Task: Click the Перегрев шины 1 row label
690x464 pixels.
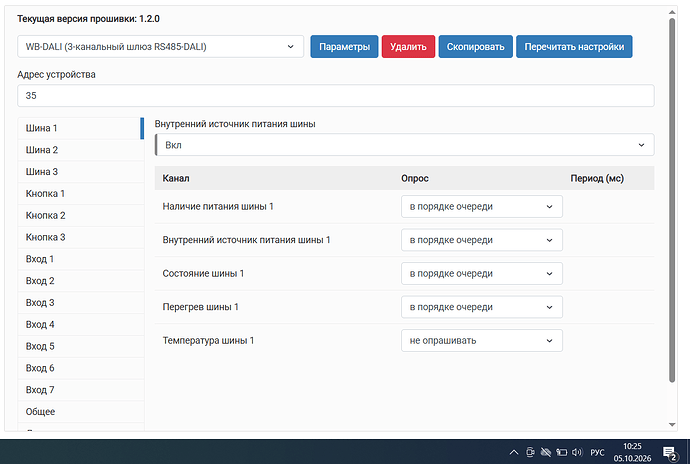Action: 200,307
